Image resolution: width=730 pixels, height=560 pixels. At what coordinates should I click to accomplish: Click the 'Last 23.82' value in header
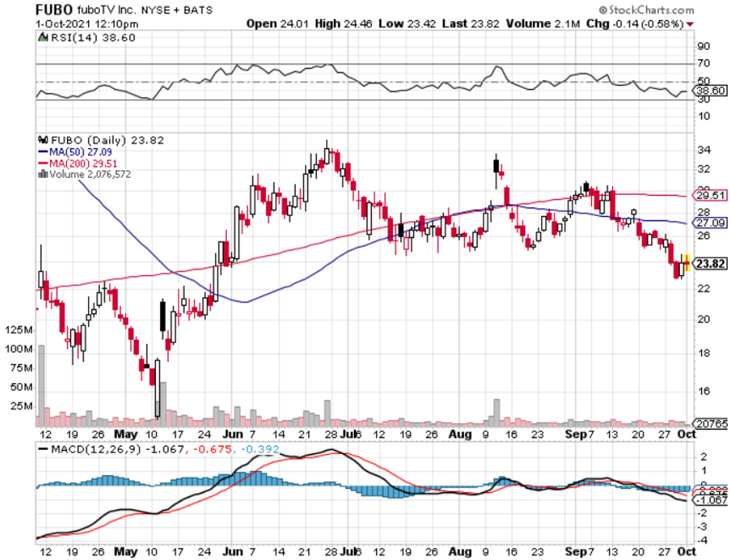[471, 23]
